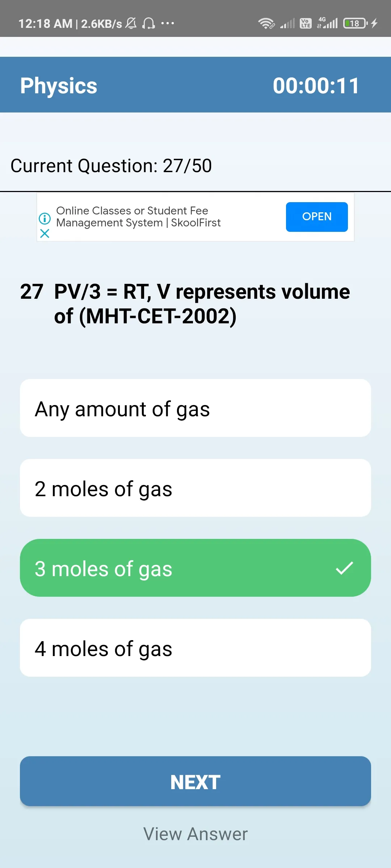Tap the ellipsis icon beside the headset
Screen dimensions: 391x868
tap(167, 23)
